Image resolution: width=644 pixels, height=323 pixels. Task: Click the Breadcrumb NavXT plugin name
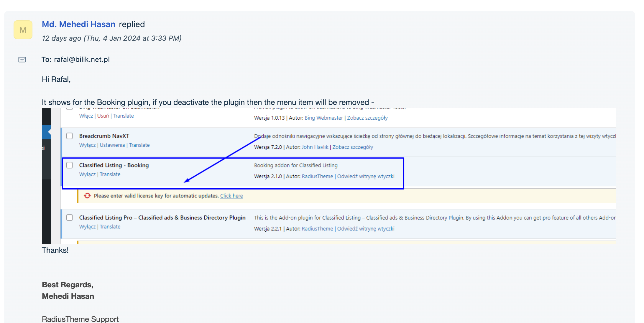pos(104,136)
